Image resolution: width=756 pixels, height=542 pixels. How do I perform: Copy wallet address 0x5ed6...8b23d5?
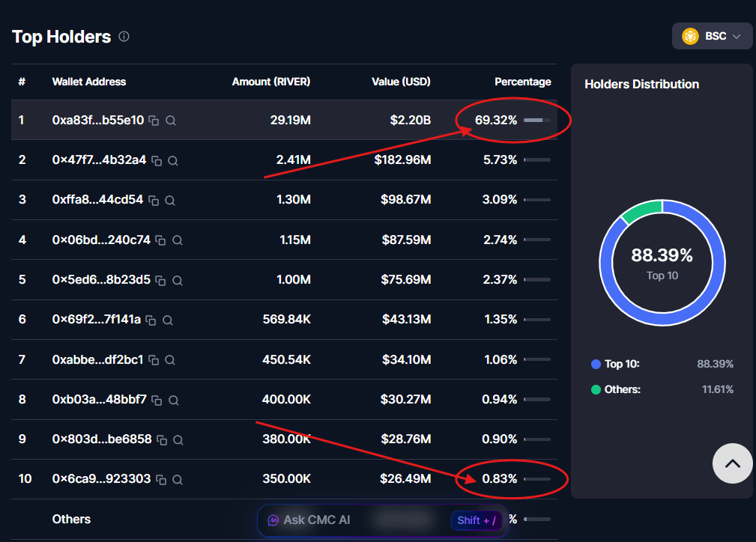pyautogui.click(x=160, y=281)
